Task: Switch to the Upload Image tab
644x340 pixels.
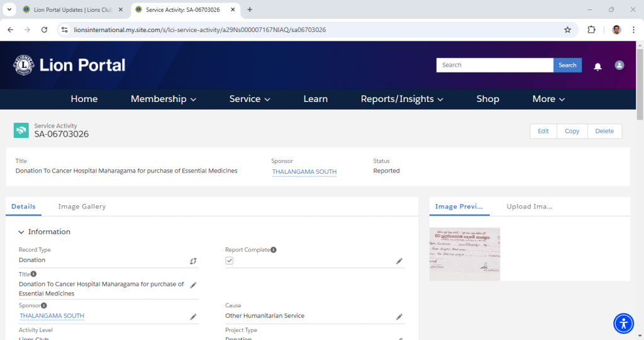Action: point(530,207)
